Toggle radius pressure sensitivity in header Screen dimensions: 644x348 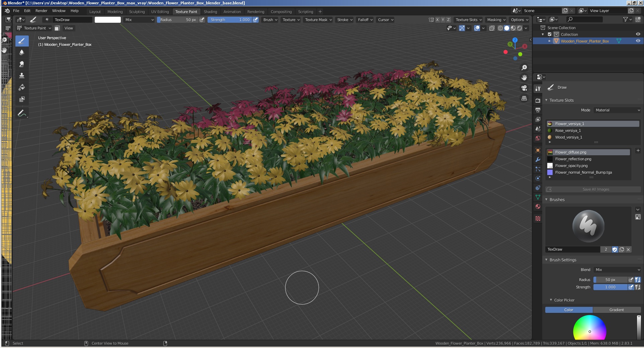click(202, 20)
